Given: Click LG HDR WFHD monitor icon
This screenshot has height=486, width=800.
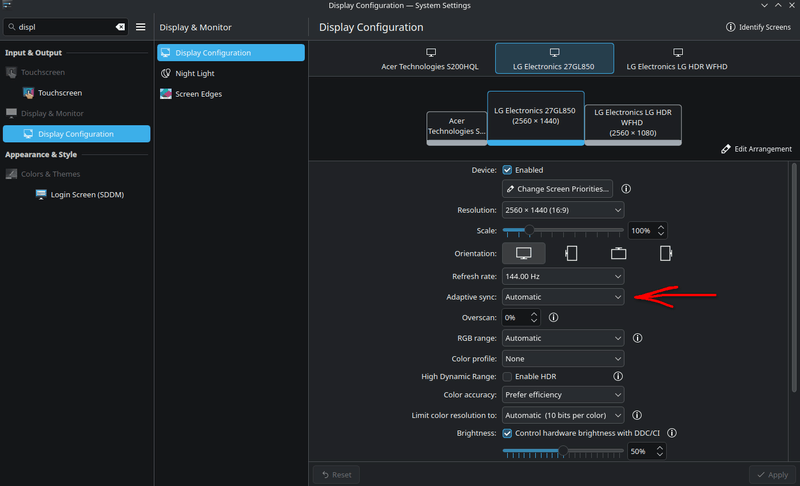Looking at the screenshot, I should 678,53.
